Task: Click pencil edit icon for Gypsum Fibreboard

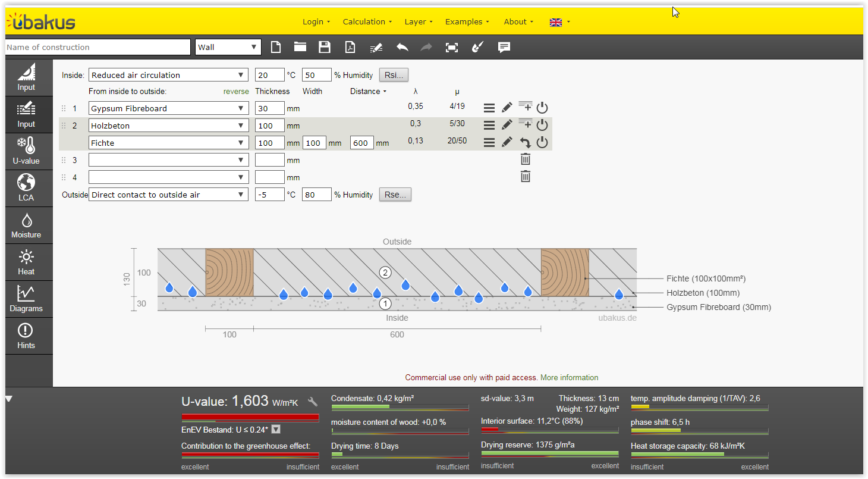Action: (507, 108)
